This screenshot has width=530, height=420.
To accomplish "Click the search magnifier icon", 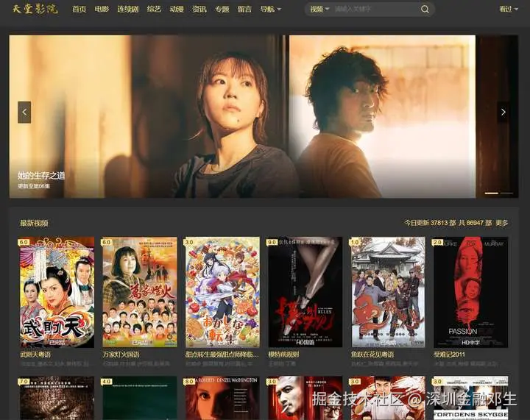I will pyautogui.click(x=425, y=9).
